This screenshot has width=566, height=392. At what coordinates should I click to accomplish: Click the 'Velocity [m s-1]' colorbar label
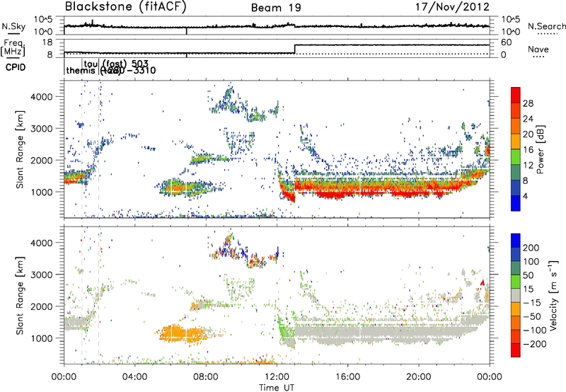553,295
